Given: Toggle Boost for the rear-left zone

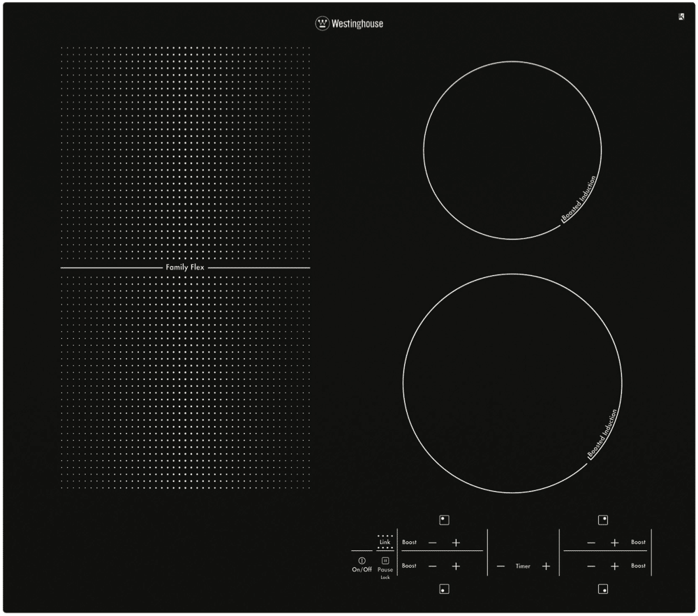Looking at the screenshot, I should (408, 543).
